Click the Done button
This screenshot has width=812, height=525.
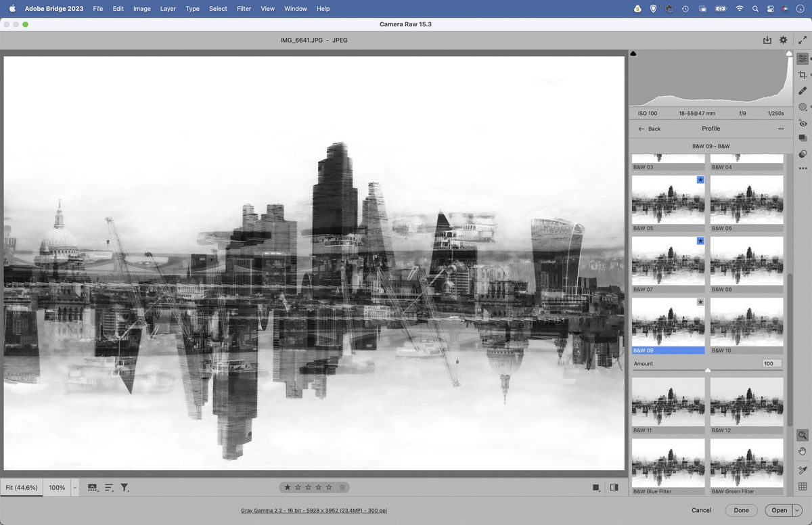741,510
